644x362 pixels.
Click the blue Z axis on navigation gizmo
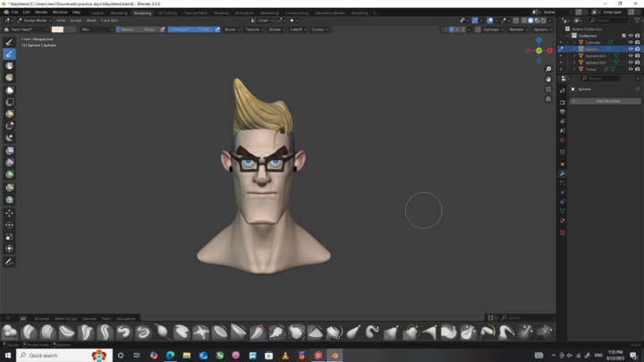pyautogui.click(x=538, y=40)
